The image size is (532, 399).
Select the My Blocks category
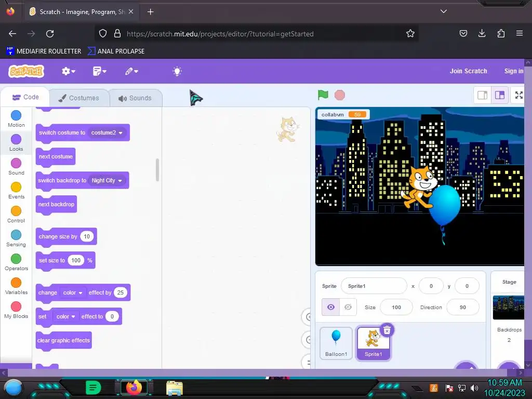tap(16, 310)
